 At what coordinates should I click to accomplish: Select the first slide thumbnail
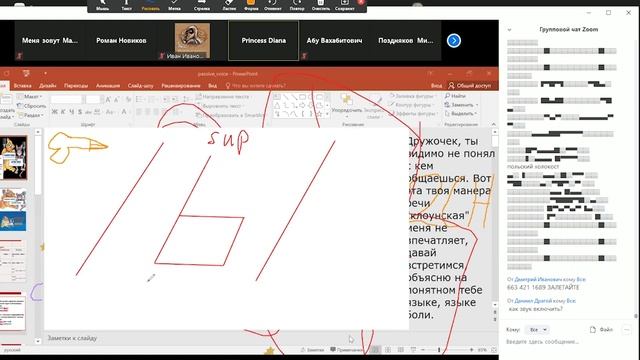point(14,158)
